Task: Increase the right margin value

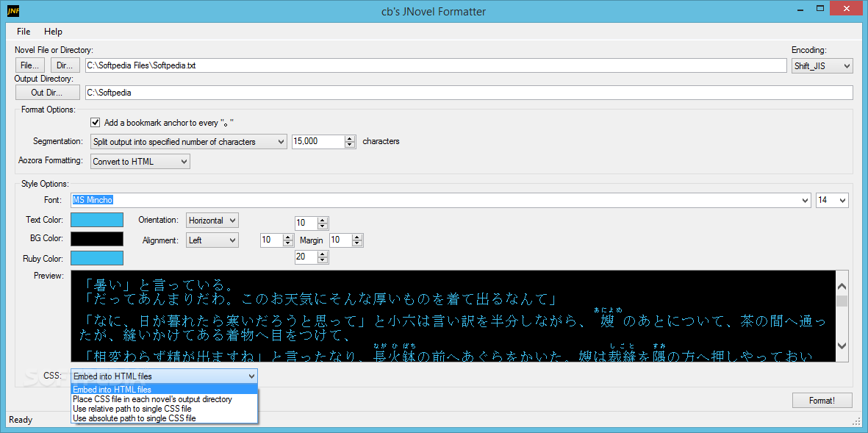Action: point(358,237)
